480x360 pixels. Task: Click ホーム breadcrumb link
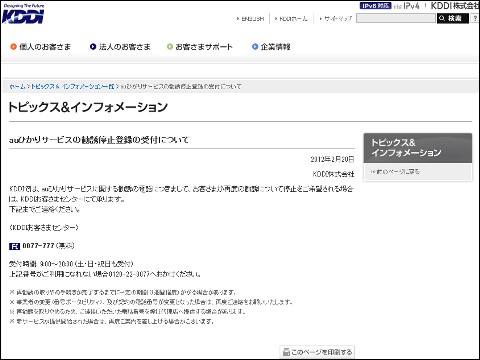tap(17, 87)
